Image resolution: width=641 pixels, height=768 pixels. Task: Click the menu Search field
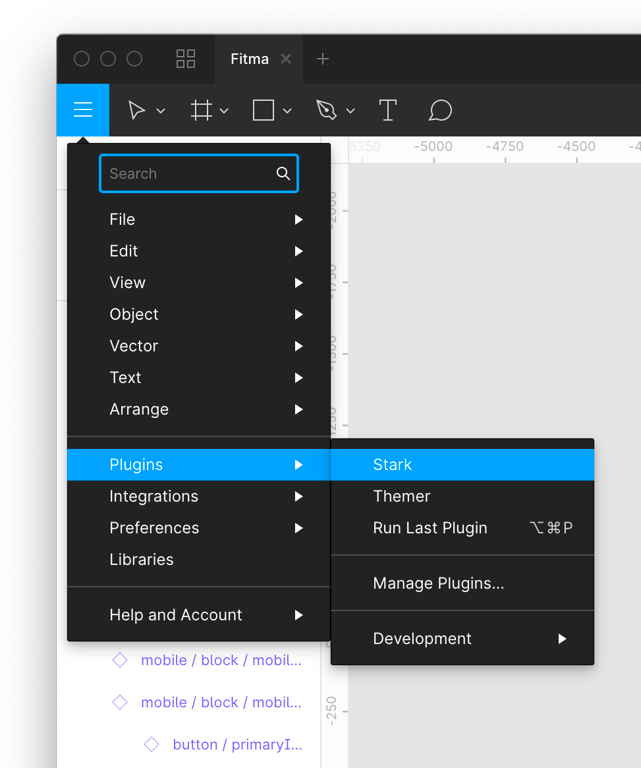click(x=188, y=174)
